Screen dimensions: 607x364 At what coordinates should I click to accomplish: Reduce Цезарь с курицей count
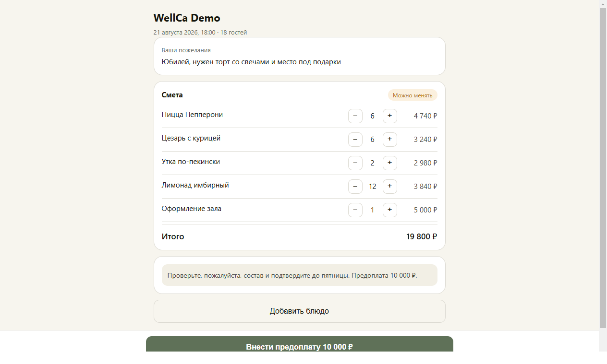point(355,140)
